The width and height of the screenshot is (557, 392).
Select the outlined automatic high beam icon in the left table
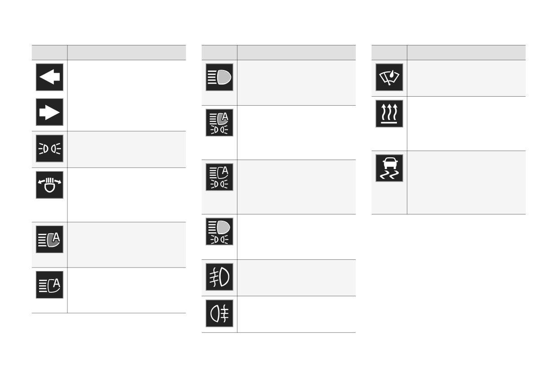click(x=49, y=285)
